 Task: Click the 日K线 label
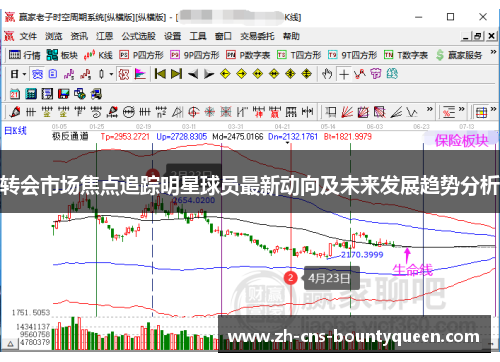[x=15, y=131]
